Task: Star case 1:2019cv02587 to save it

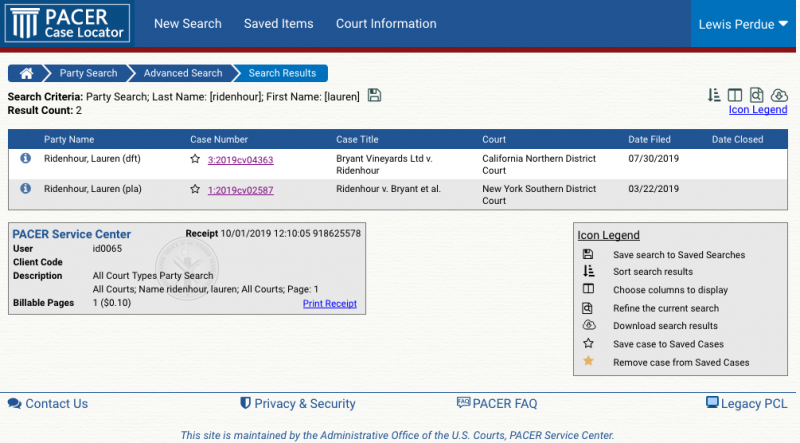Action: pos(195,189)
